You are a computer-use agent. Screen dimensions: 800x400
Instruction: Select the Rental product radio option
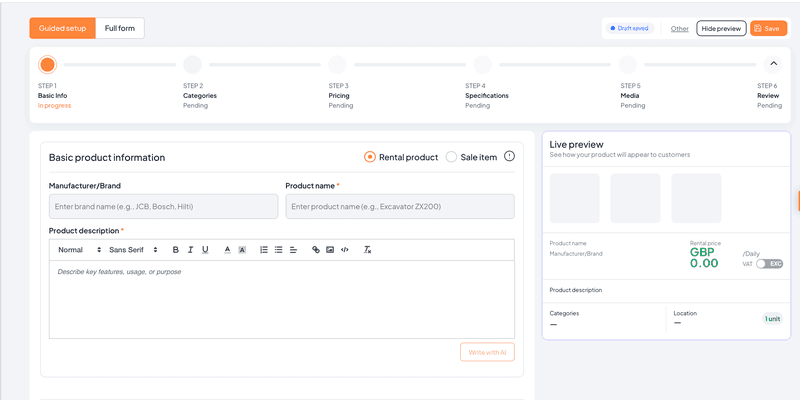point(370,157)
